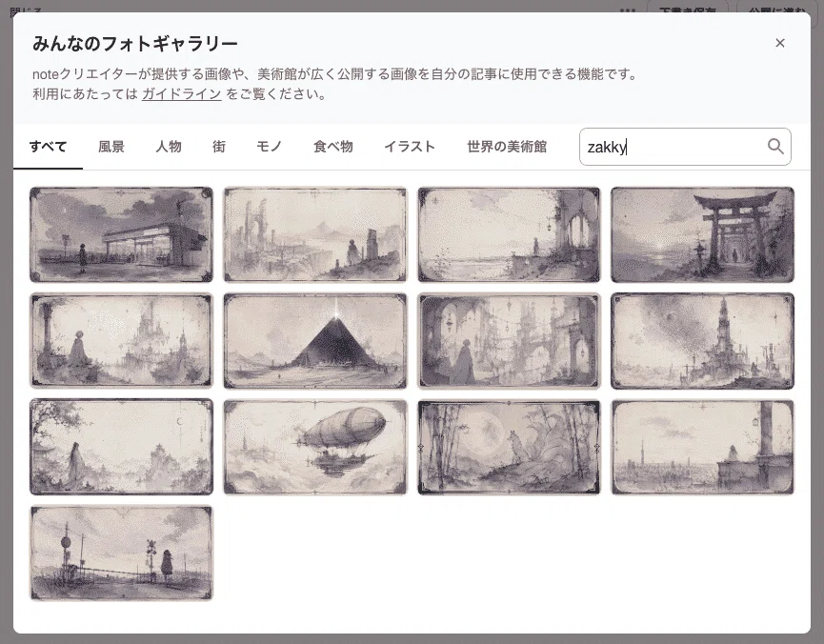The width and height of the screenshot is (824, 644).
Task: Switch to the イラスト tab
Action: tap(410, 147)
